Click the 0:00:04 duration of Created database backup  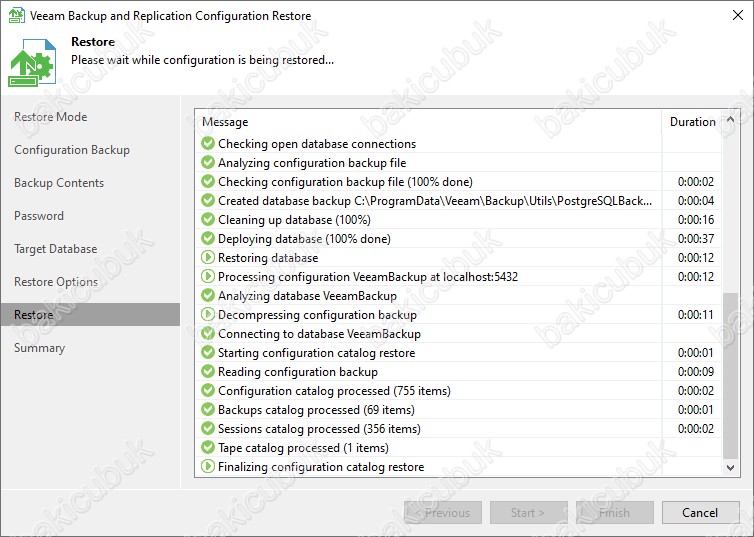(x=696, y=201)
